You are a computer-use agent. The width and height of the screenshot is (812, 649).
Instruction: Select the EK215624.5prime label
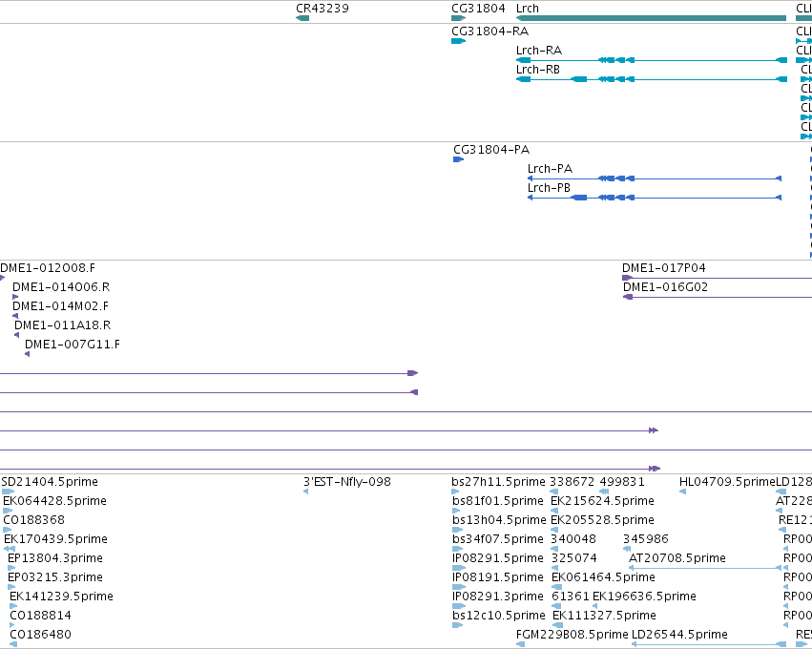click(x=602, y=501)
